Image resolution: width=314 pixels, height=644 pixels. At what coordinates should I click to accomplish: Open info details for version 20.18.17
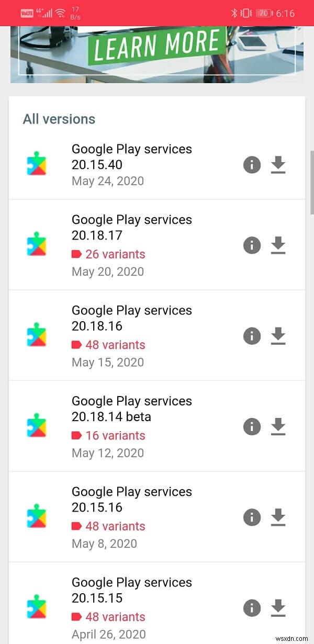coord(252,245)
